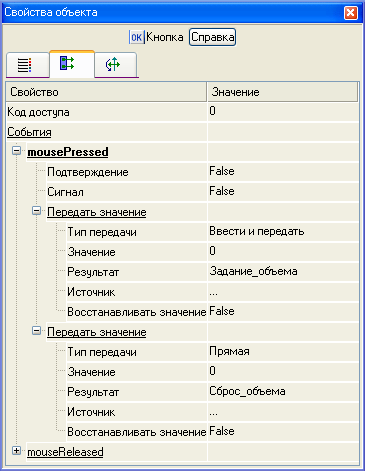The image size is (365, 471).
Task: Toggle Подтверждение value False
Action: pos(283,172)
